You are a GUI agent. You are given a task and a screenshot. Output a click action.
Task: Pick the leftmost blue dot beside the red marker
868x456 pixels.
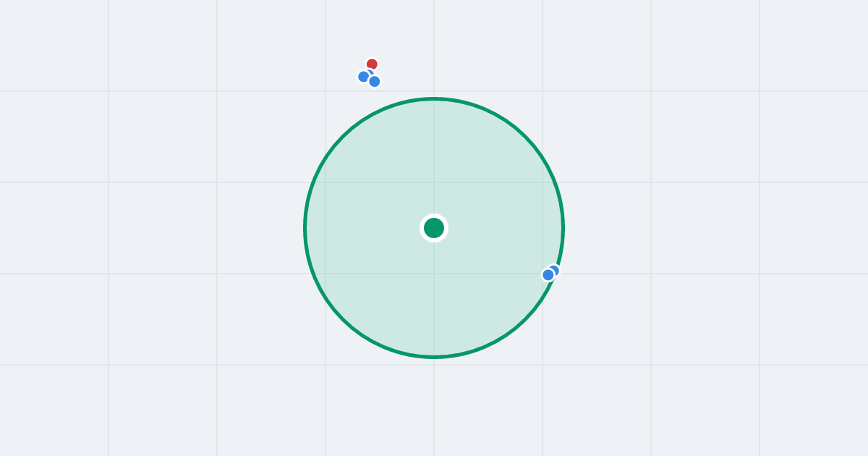click(364, 77)
